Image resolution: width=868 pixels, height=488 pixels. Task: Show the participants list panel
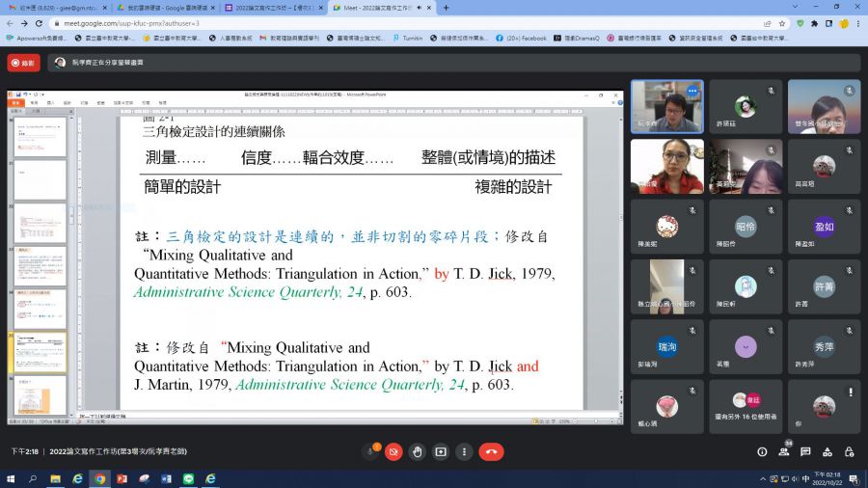click(x=785, y=451)
